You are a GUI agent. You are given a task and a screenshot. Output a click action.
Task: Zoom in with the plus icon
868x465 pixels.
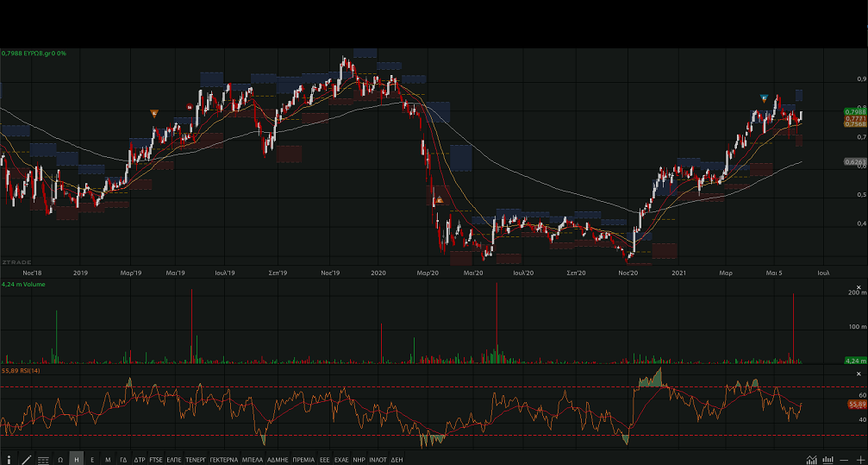(x=859, y=460)
